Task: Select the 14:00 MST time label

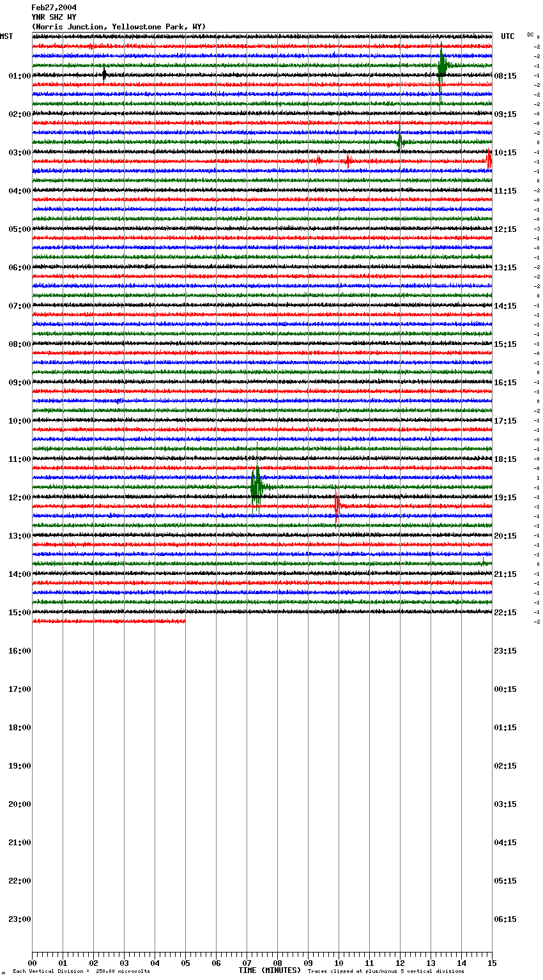Action: (x=20, y=574)
